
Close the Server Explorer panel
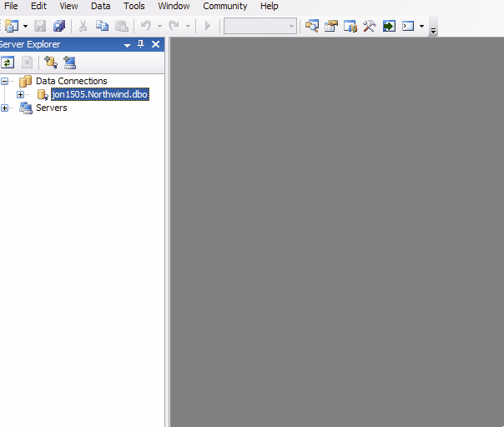click(155, 44)
